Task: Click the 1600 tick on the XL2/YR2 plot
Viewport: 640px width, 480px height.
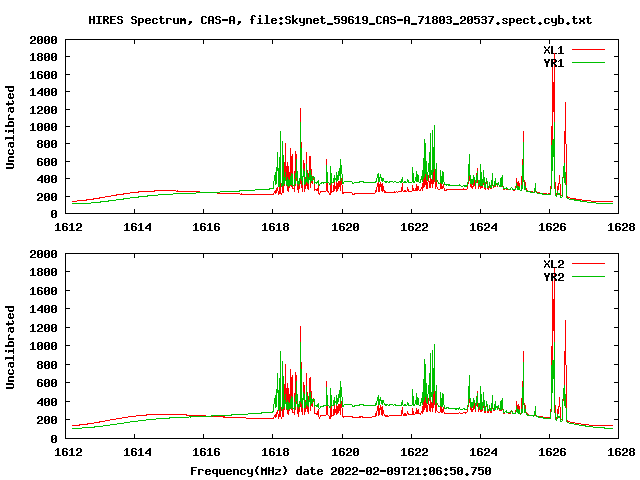Action: pos(43,291)
